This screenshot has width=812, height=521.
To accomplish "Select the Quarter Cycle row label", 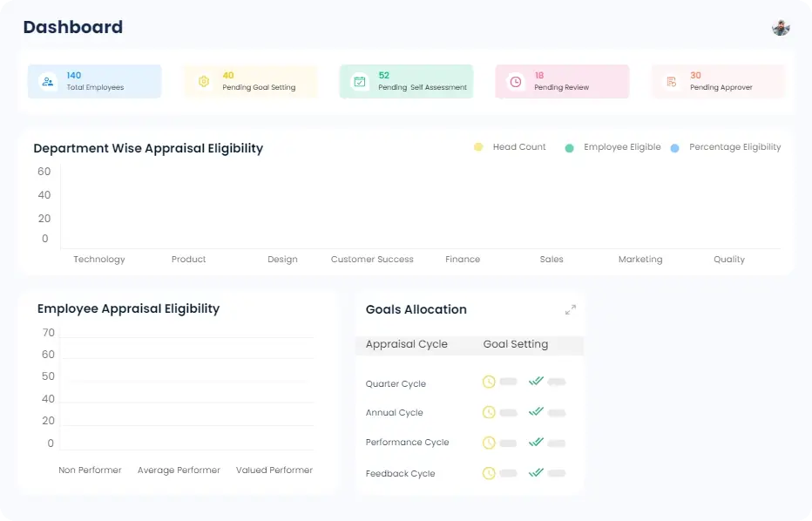I will point(396,383).
